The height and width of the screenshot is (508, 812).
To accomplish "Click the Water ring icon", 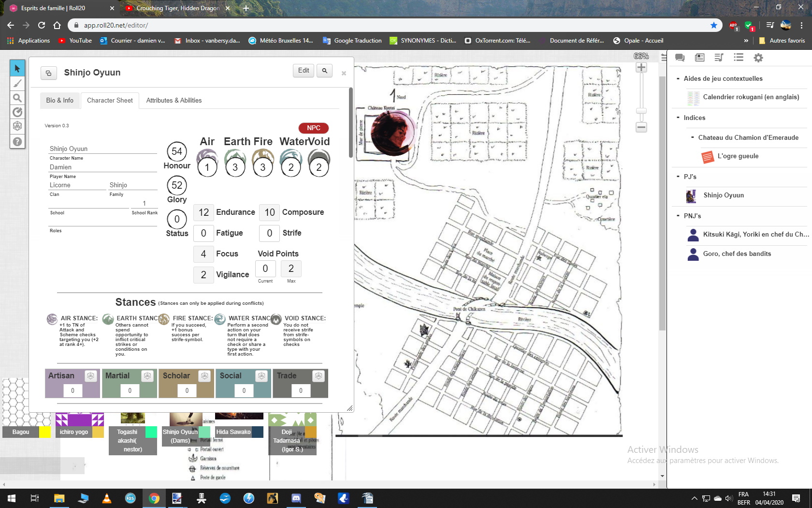I will coord(291,157).
